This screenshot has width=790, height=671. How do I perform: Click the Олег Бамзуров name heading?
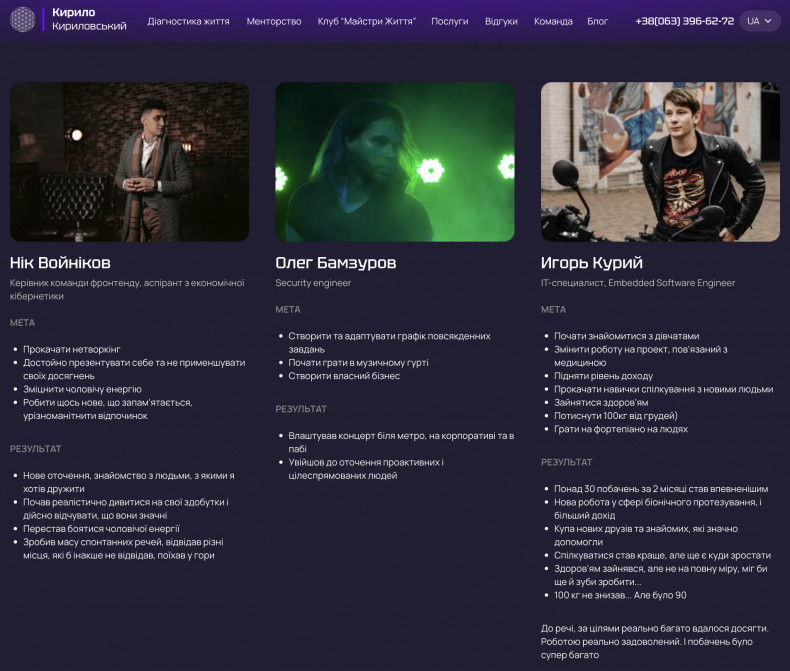point(336,263)
